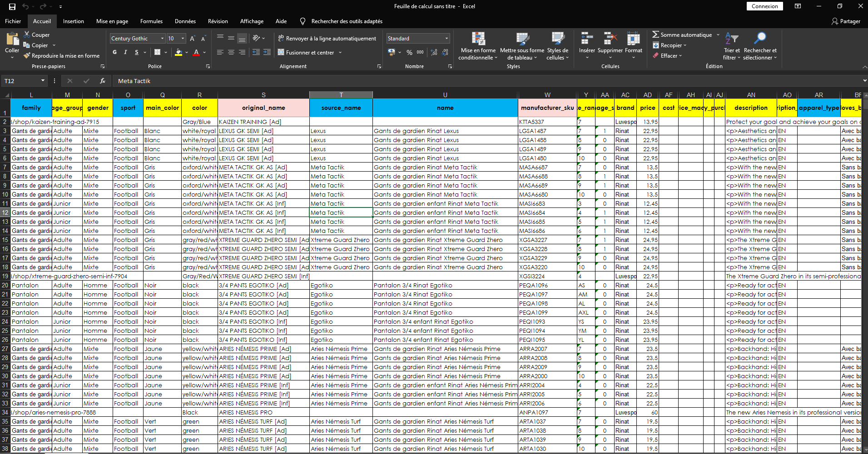Viewport: 868px width, 454px height.
Task: Click the Trier et filtrer icon
Action: pos(731,38)
